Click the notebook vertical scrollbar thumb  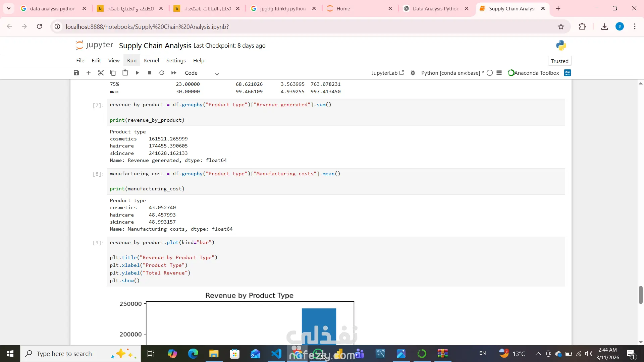pyautogui.click(x=641, y=295)
